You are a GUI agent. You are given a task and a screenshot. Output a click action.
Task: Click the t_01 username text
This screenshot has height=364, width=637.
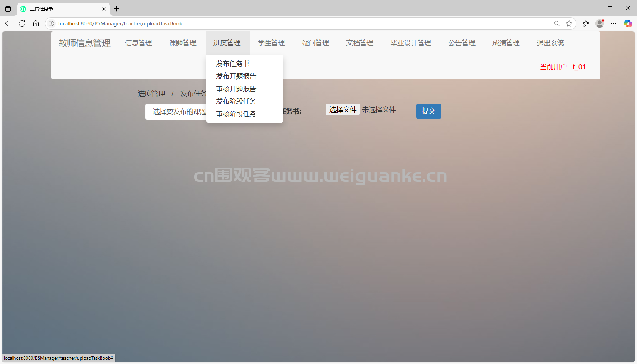point(579,67)
